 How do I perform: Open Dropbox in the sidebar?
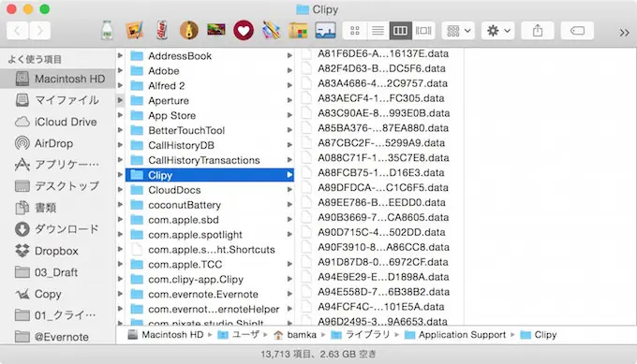58,251
